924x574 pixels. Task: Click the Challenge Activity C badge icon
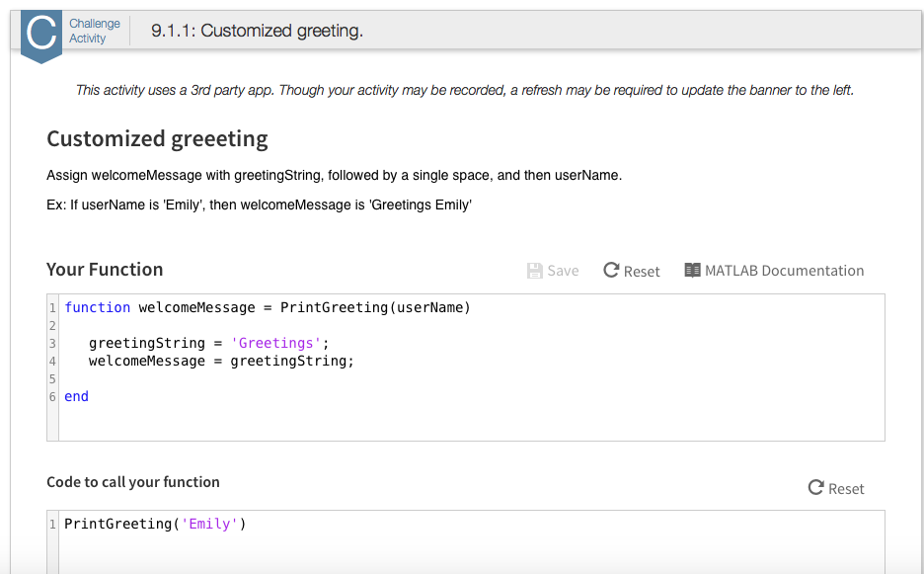(41, 35)
